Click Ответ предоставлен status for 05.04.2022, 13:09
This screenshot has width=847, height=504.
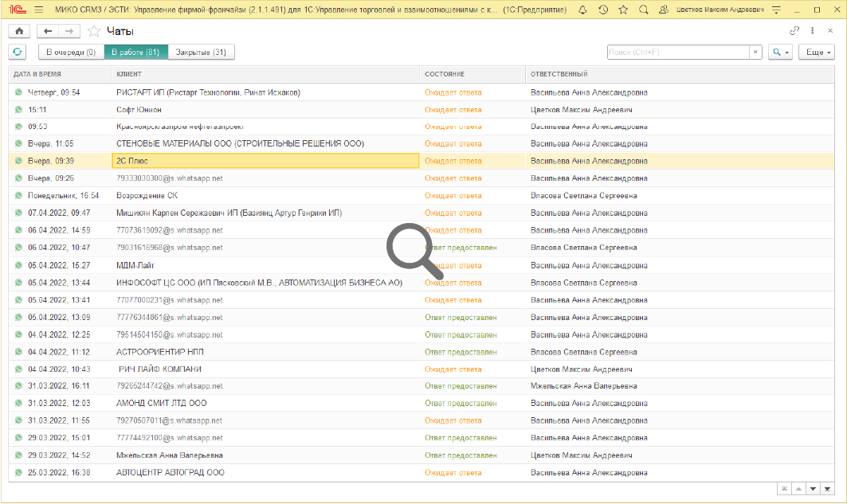tap(461, 318)
